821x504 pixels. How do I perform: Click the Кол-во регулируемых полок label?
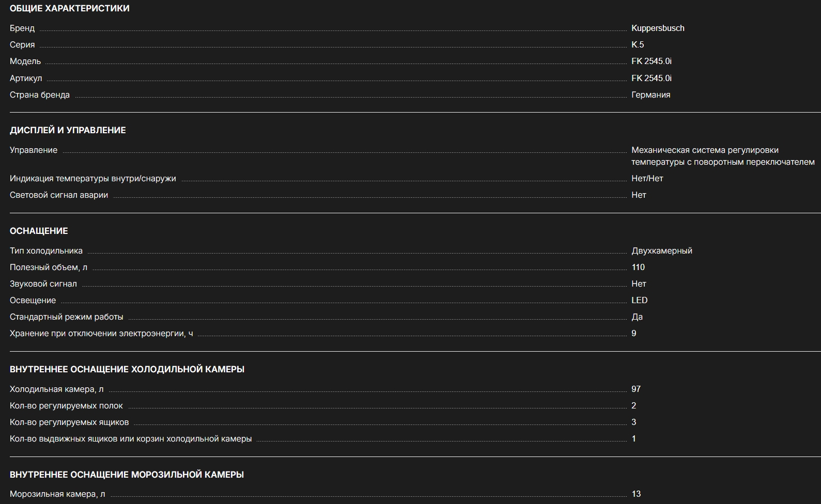(x=66, y=406)
